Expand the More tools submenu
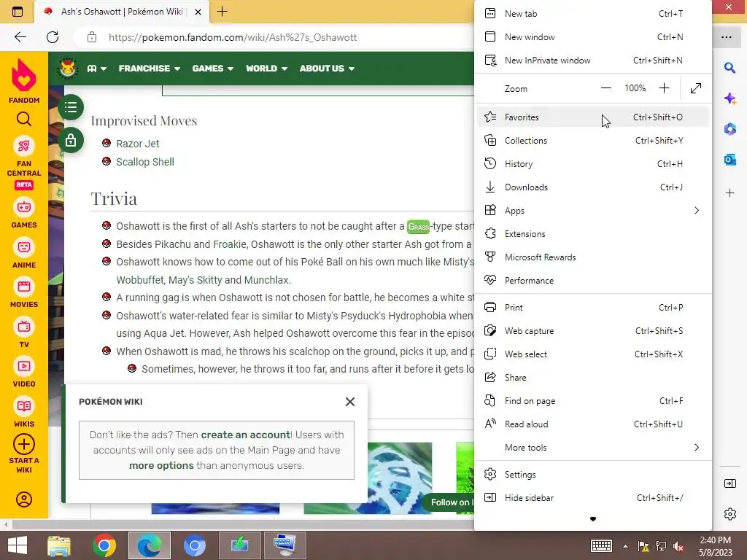747x560 pixels. [x=592, y=448]
